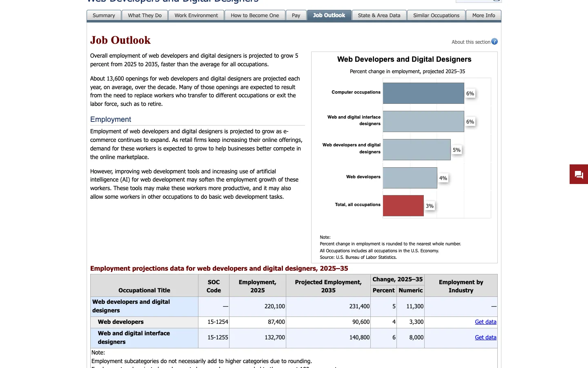
Task: Click the Web developers chart bar
Action: coord(410,178)
